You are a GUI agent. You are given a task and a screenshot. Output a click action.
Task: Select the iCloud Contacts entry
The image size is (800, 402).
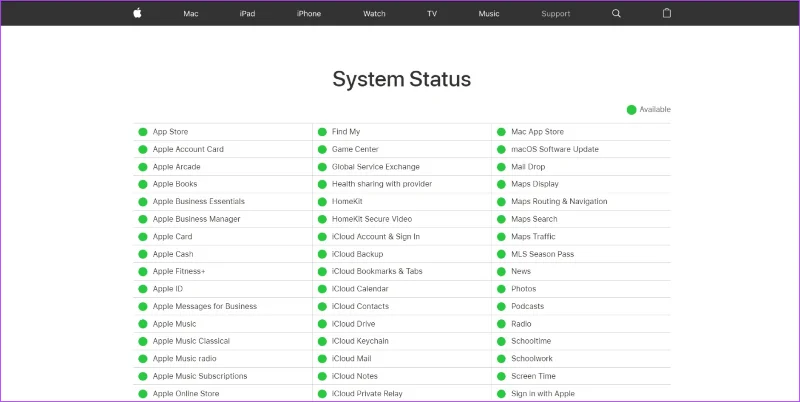pyautogui.click(x=360, y=307)
